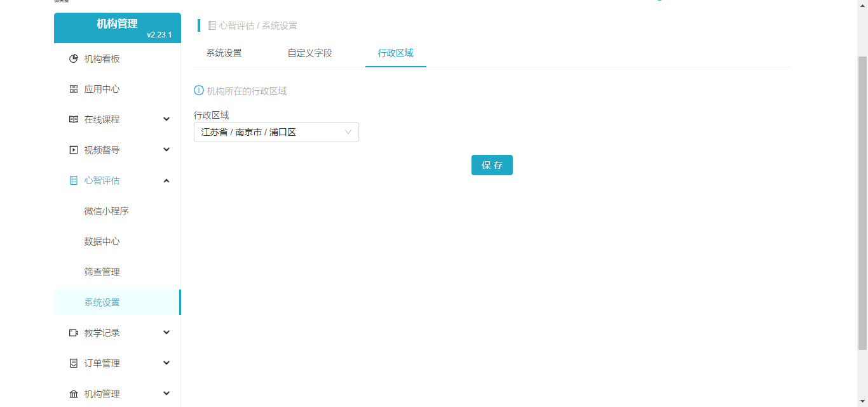Image resolution: width=868 pixels, height=407 pixels.
Task: Click the info icon beside 机构所在的行政区域
Action: [199, 91]
